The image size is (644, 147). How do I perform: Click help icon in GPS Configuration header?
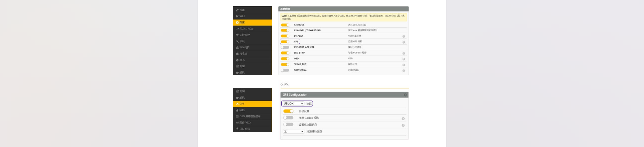tap(405, 95)
